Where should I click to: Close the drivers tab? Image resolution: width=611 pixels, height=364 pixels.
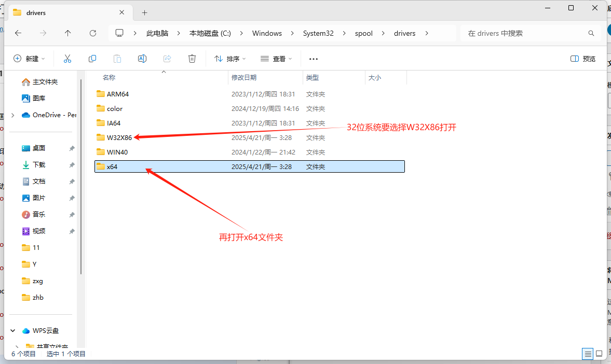121,12
